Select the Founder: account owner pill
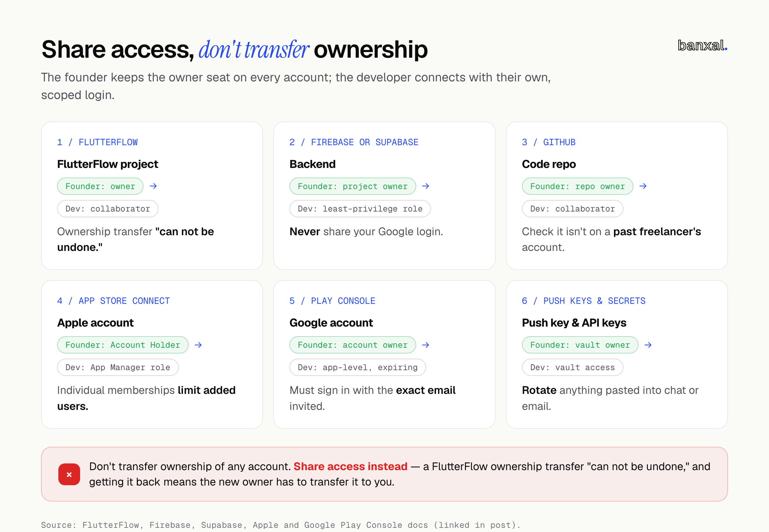The width and height of the screenshot is (769, 532). [352, 345]
